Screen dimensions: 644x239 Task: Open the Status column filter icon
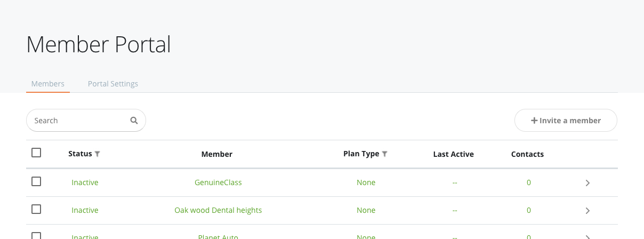[x=98, y=154]
